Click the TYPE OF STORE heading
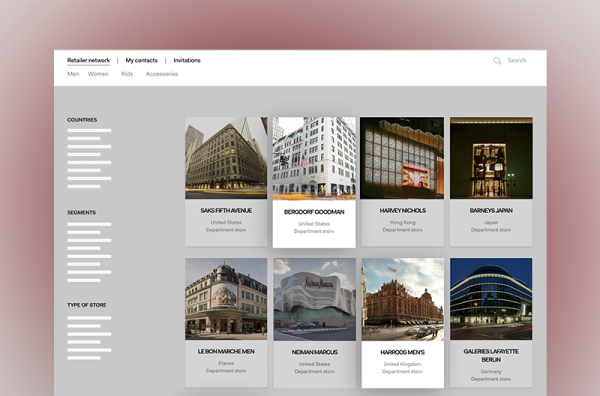 (86, 305)
